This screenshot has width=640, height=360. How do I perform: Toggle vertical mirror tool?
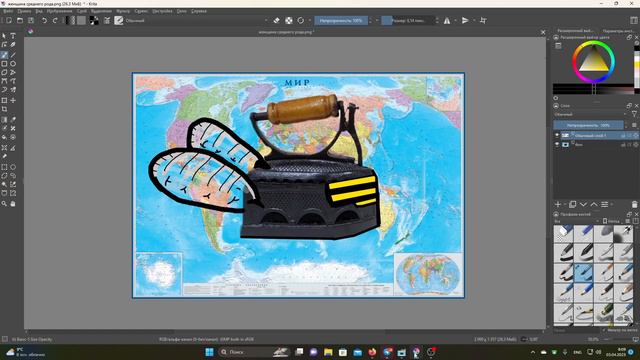pos(465,20)
